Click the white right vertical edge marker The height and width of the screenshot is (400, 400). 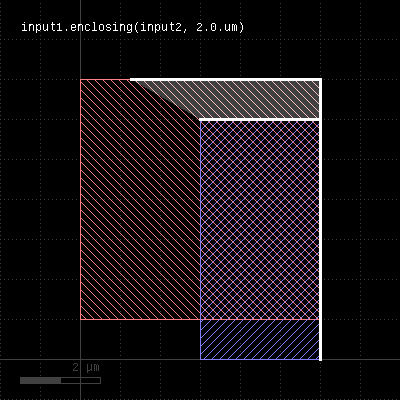click(320, 219)
